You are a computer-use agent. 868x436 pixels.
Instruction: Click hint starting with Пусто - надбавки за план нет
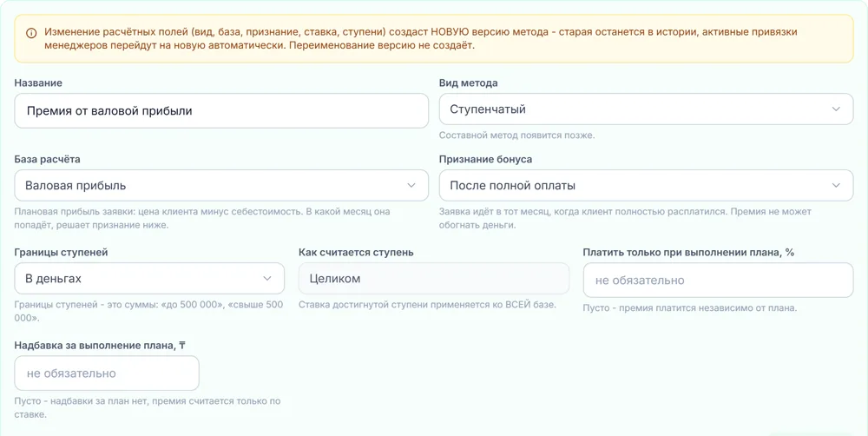148,407
